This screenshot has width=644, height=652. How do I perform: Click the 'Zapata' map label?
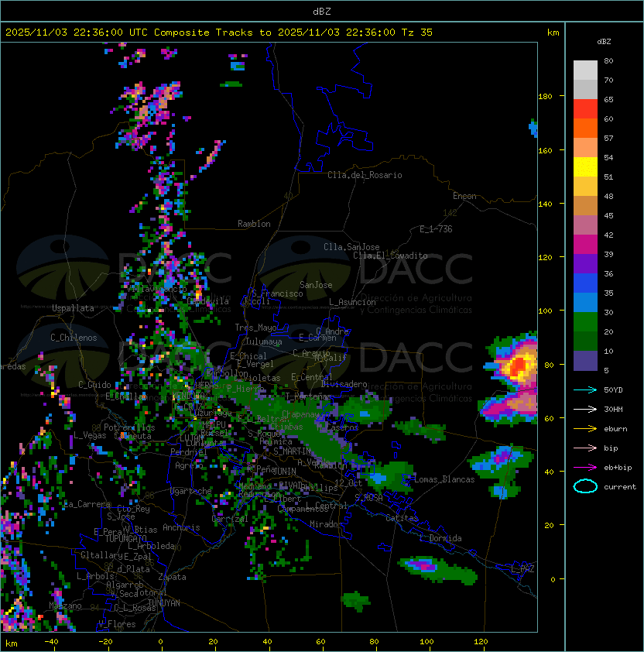pos(172,577)
